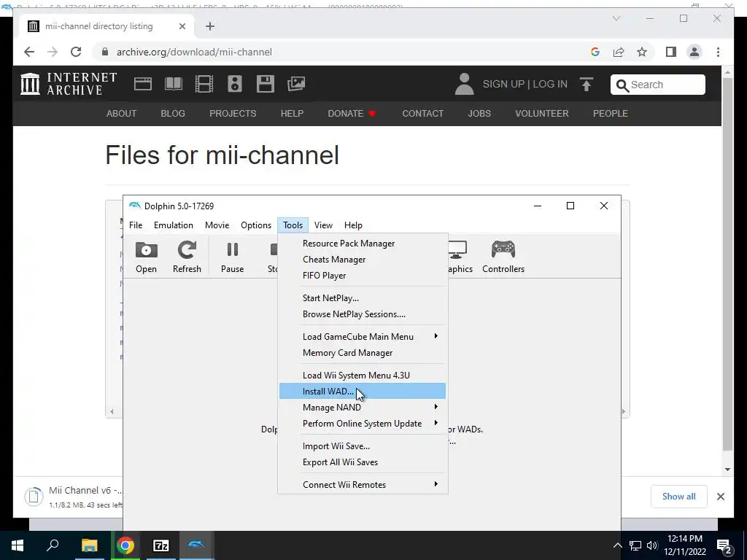Toggle the Chrome side panel icon

click(x=671, y=52)
